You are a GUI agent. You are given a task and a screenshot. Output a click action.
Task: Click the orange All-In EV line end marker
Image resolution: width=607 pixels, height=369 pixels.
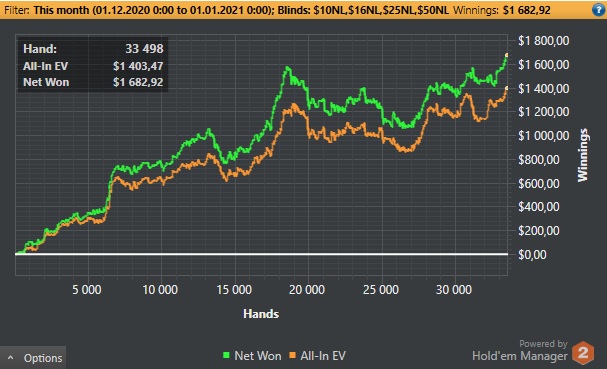[506, 89]
